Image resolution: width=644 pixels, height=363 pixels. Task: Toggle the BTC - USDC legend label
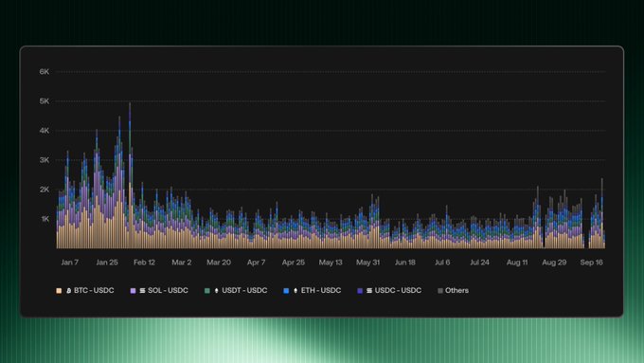click(94, 291)
